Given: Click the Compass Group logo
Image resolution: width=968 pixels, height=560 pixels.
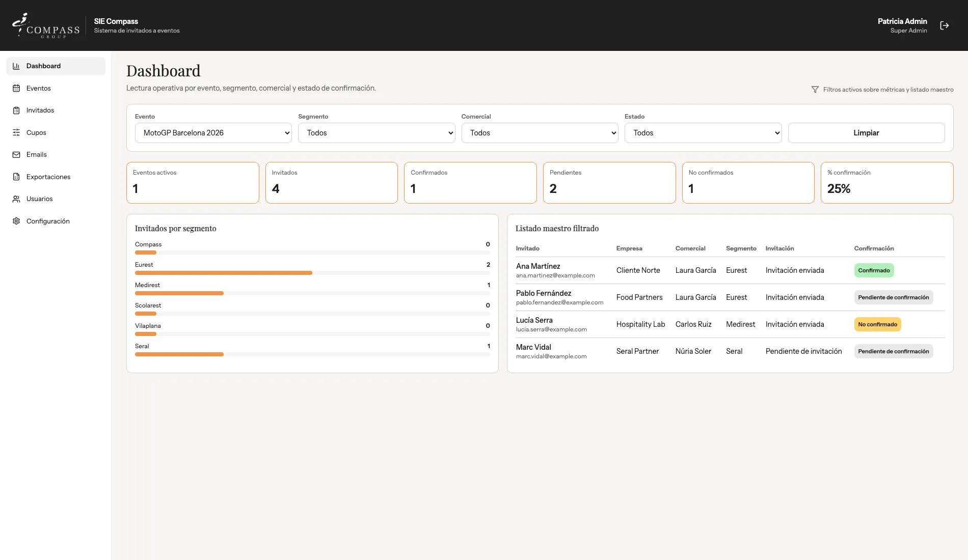Looking at the screenshot, I should click(x=46, y=25).
